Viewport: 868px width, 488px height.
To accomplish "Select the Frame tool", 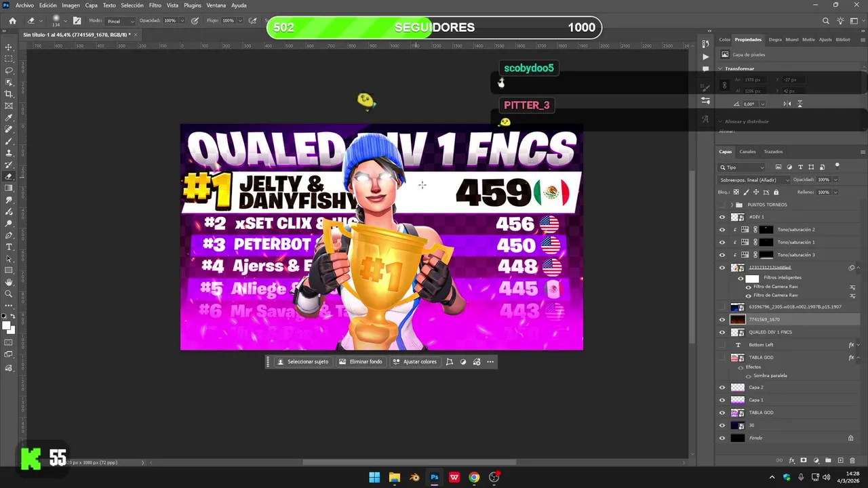I will tap(9, 106).
